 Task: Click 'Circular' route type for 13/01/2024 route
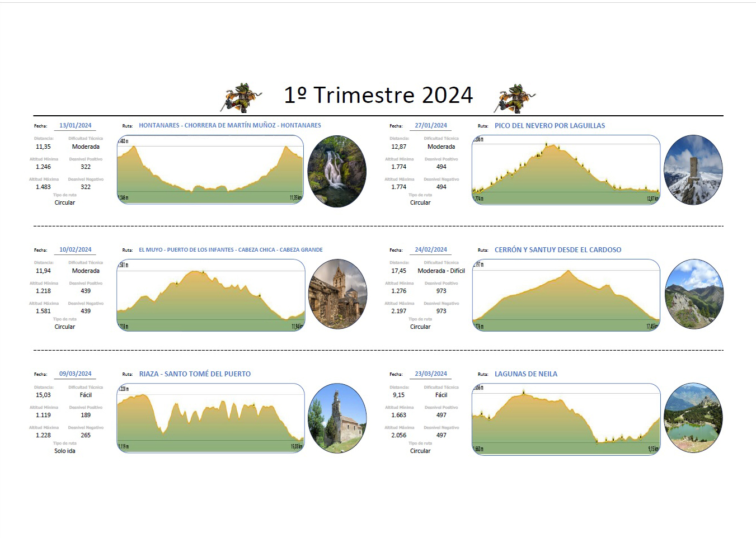[64, 203]
